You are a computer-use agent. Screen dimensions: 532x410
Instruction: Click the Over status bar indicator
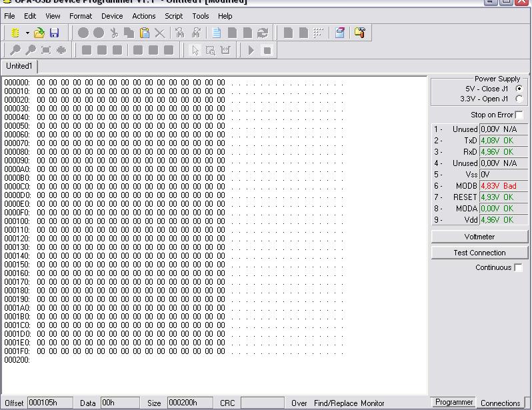click(299, 403)
